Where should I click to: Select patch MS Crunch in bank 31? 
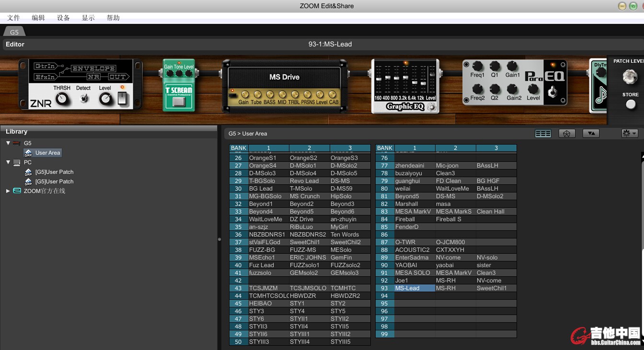pos(309,196)
